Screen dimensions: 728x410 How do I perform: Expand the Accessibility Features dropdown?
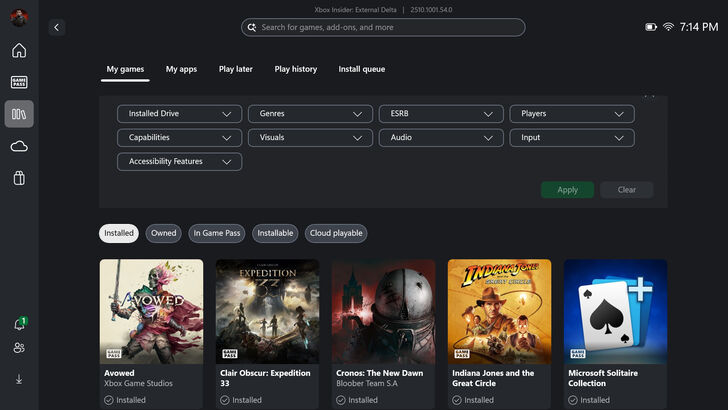(179, 162)
